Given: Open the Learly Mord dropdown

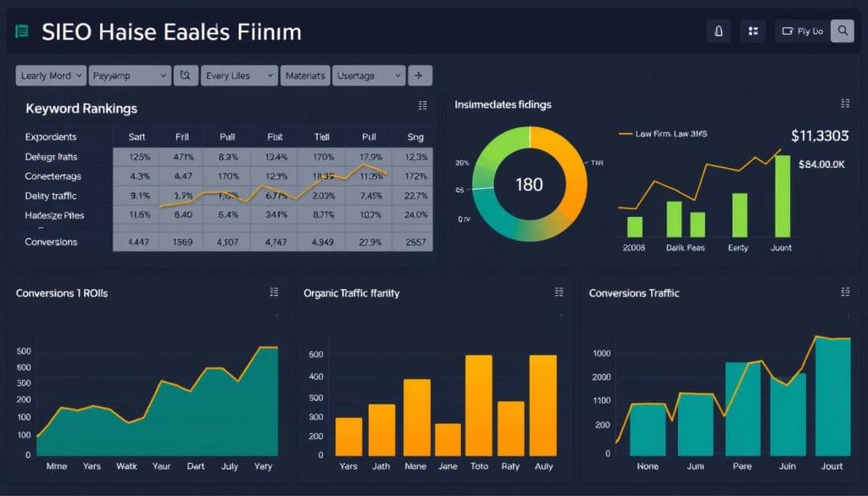Looking at the screenshot, I should (50, 75).
